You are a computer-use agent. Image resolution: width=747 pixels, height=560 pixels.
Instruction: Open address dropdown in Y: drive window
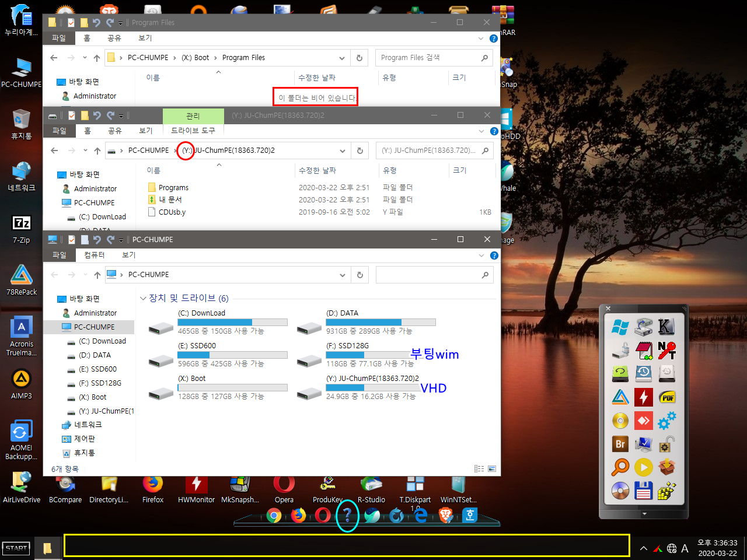[x=343, y=150]
